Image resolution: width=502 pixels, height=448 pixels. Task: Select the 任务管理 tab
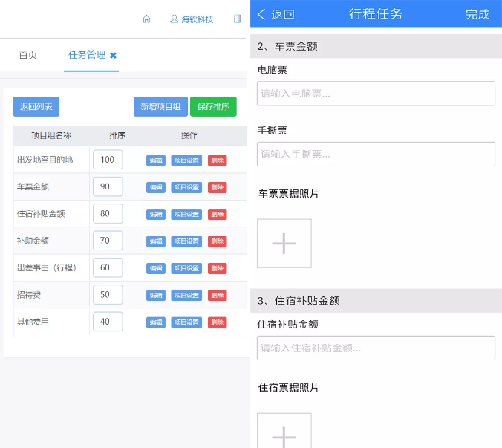coord(87,55)
